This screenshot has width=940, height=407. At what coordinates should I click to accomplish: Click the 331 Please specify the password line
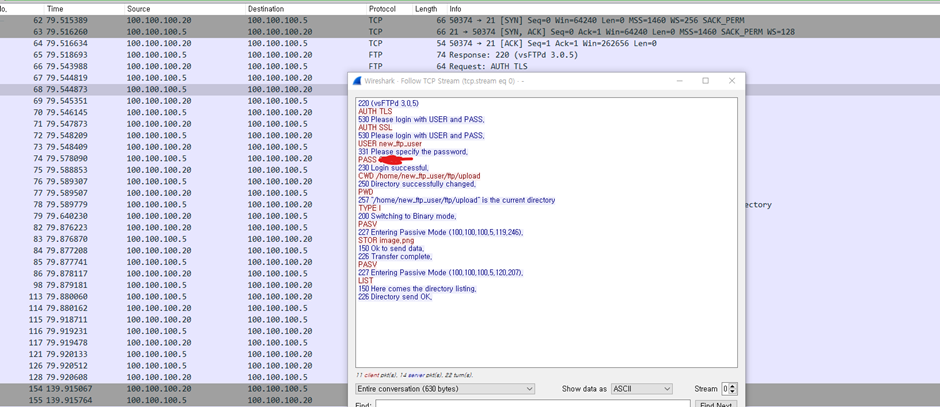(413, 152)
